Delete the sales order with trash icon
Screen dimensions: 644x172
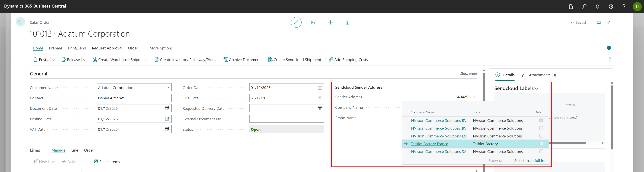(347, 22)
